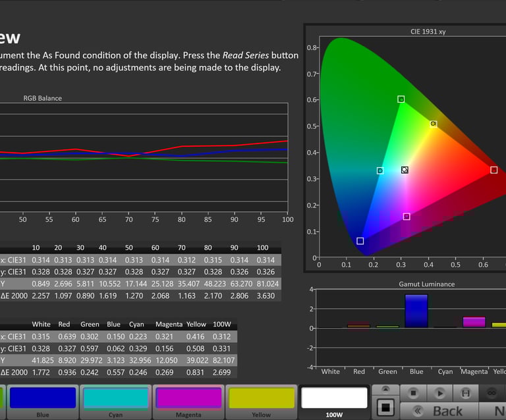This screenshot has width=506, height=420.
Task: Click Y value 25.128 cell
Action: (x=162, y=284)
